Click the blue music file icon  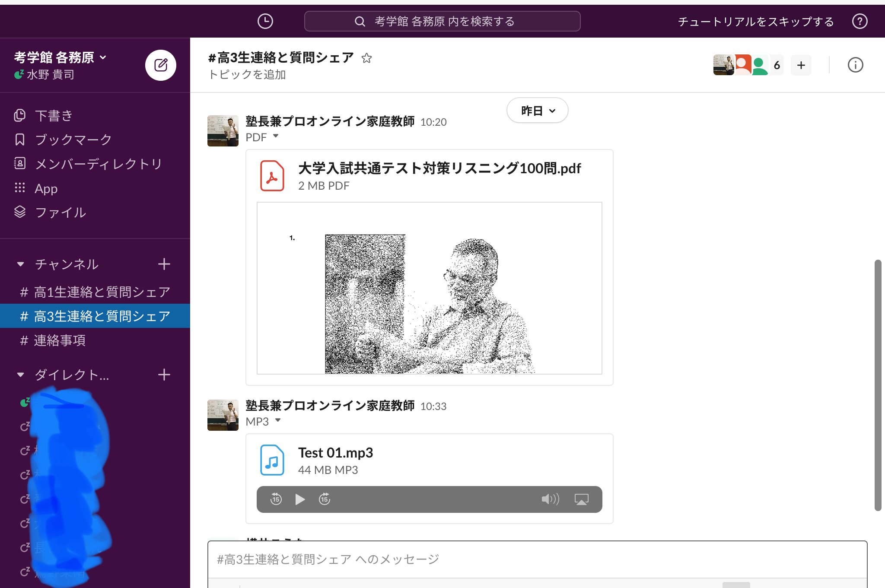272,460
